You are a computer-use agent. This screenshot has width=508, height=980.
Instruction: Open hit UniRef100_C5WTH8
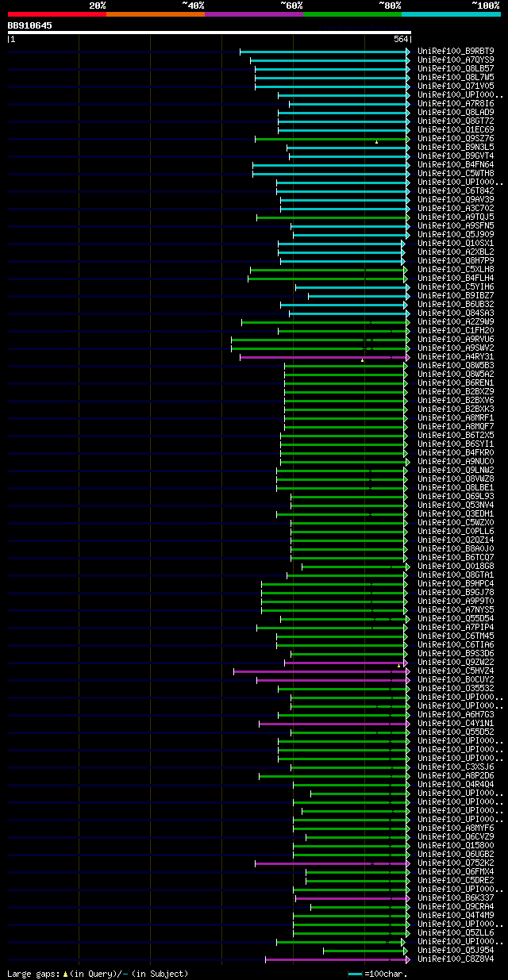pyautogui.click(x=456, y=174)
